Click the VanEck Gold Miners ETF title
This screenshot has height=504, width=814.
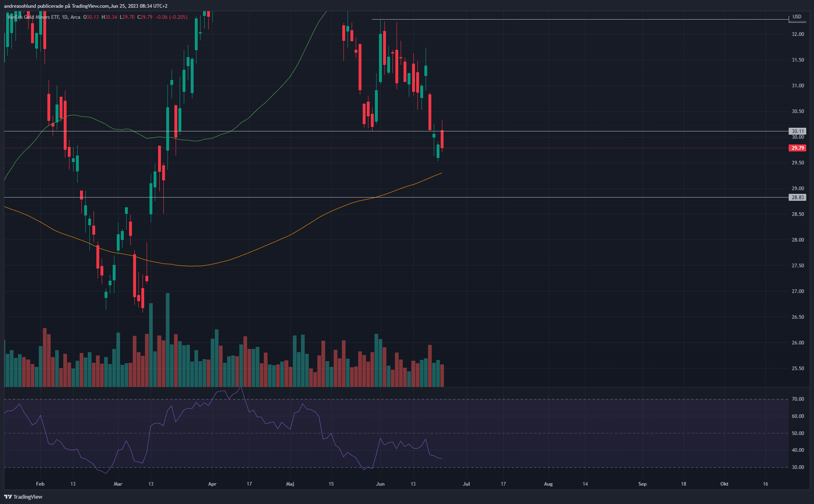click(x=33, y=17)
